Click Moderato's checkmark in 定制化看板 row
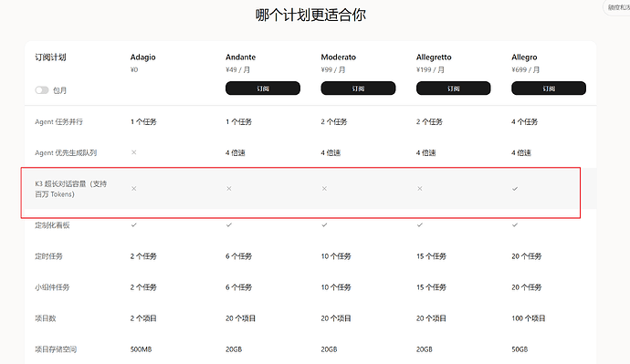 point(324,225)
